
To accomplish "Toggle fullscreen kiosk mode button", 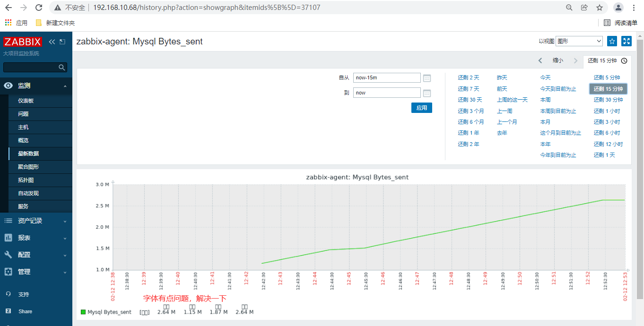I will tap(627, 41).
